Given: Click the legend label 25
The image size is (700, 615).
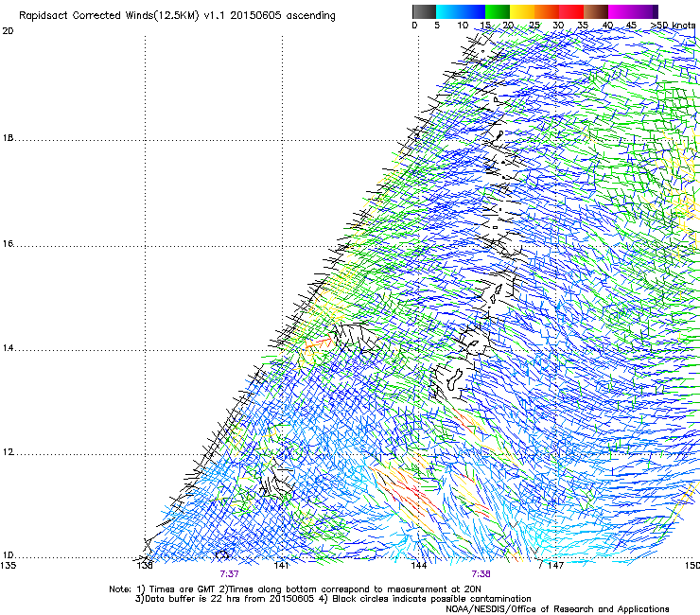Looking at the screenshot, I should tap(534, 26).
